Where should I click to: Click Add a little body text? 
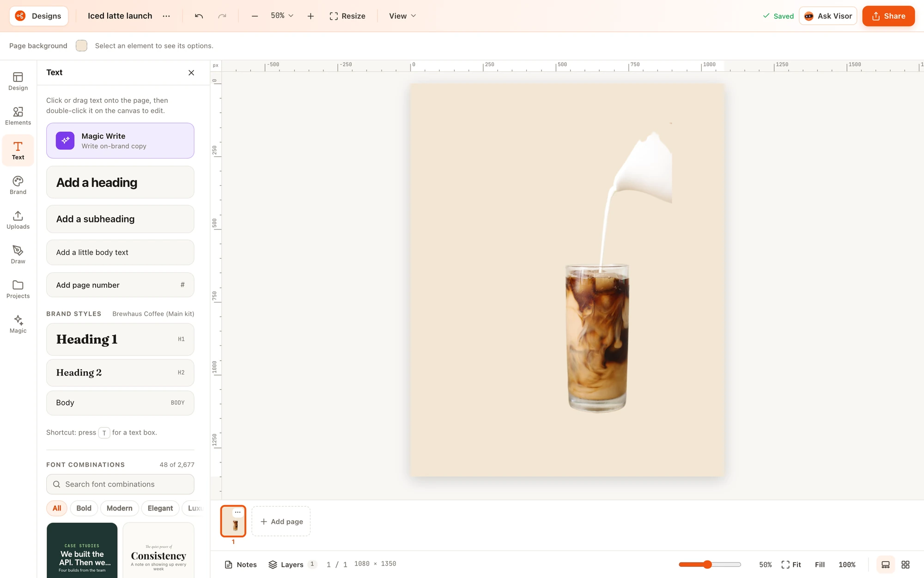pyautogui.click(x=120, y=252)
